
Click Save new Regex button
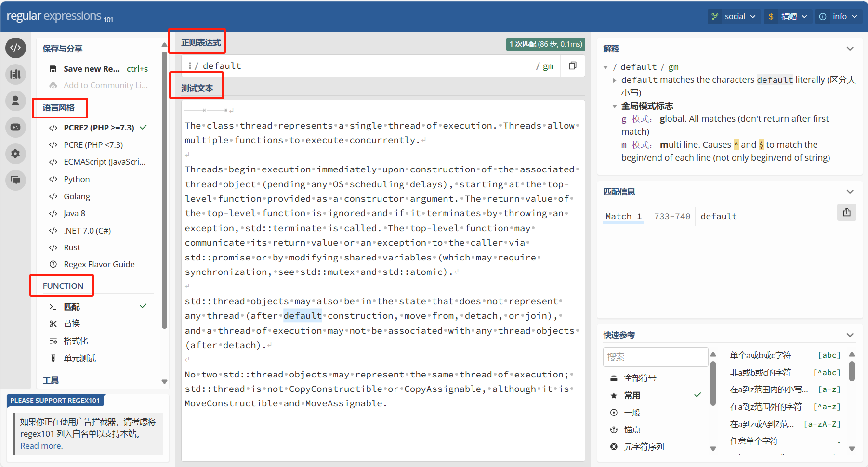point(92,69)
